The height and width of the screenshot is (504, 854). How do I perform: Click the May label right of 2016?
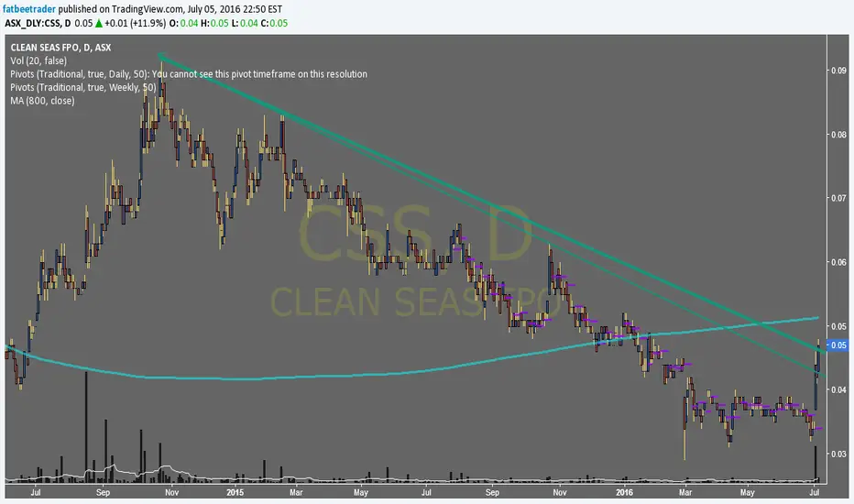pyautogui.click(x=748, y=493)
